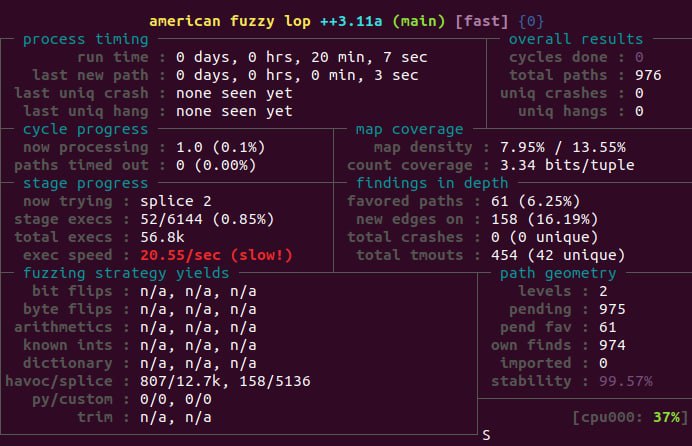Screen dimensions: 692x446
Task: Select map density '7.95% / 13.55%'
Action: (x=563, y=147)
